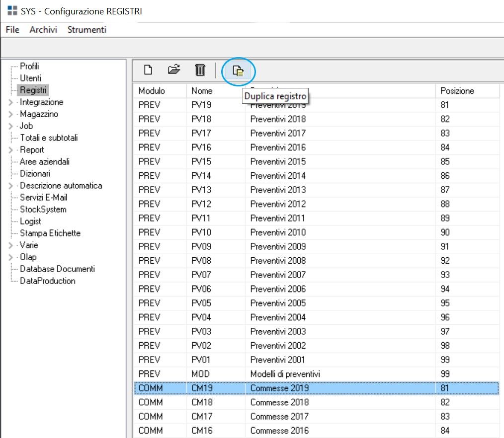Select Profili in the tree
This screenshot has height=438, width=504.
point(29,66)
